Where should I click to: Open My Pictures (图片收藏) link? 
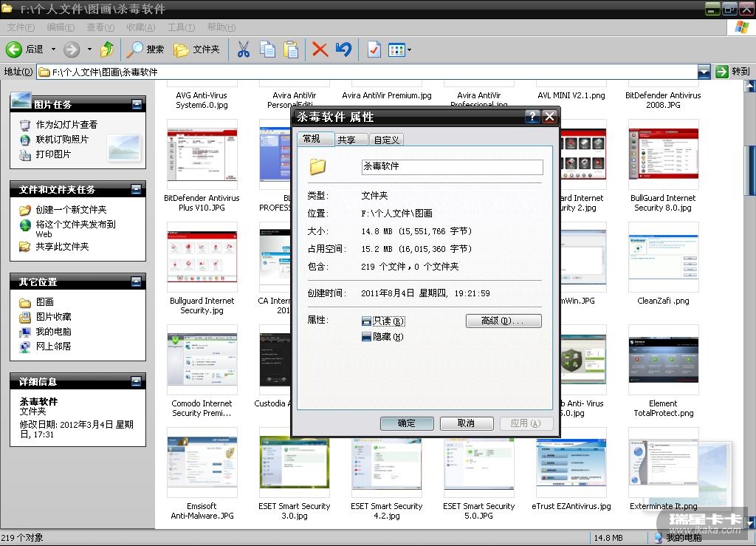tap(53, 317)
